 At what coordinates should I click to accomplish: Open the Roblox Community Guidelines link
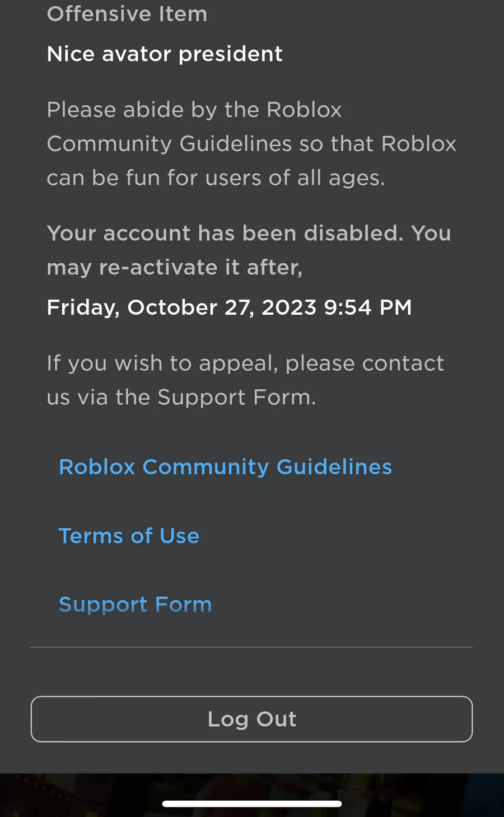tap(225, 467)
